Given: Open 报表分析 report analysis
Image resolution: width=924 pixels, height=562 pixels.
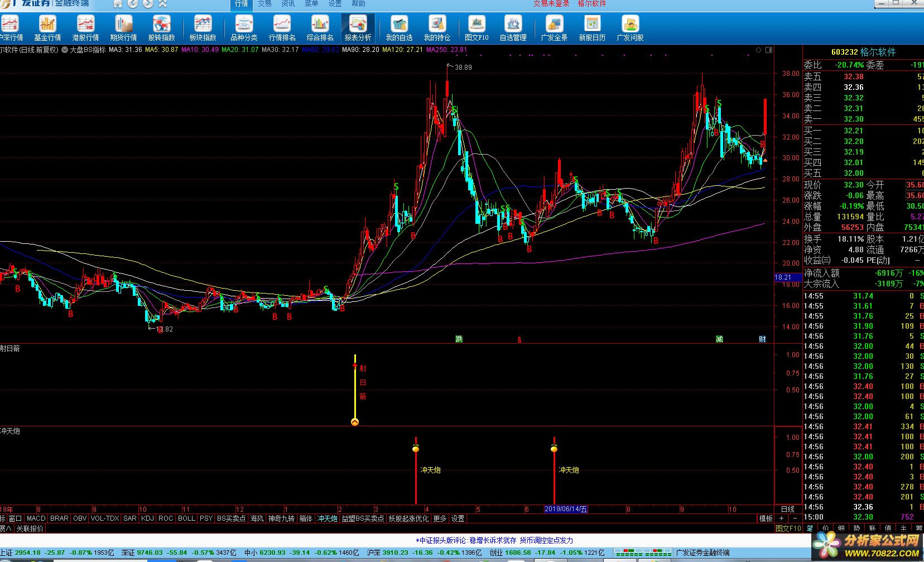Looking at the screenshot, I should 358,28.
